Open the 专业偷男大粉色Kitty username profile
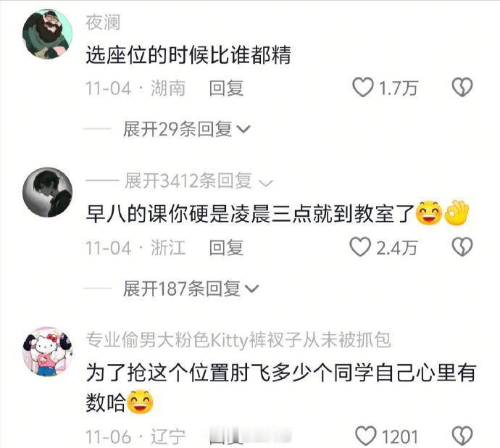This screenshot has width=500, height=448. (238, 340)
